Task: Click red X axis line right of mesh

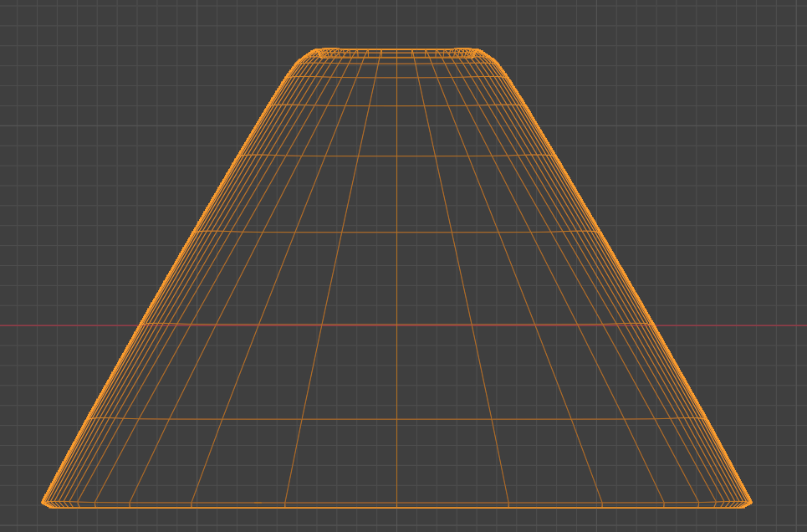Action: pyautogui.click(x=736, y=325)
